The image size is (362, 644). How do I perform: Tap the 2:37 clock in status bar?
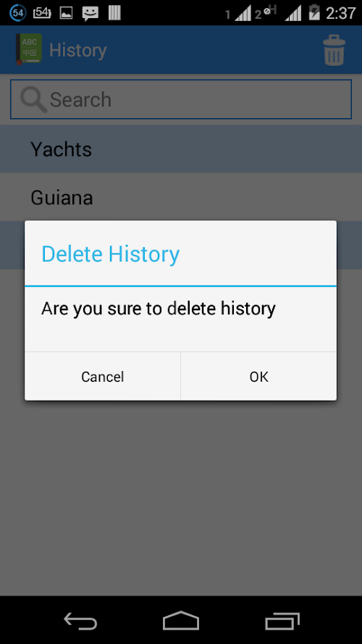340,13
